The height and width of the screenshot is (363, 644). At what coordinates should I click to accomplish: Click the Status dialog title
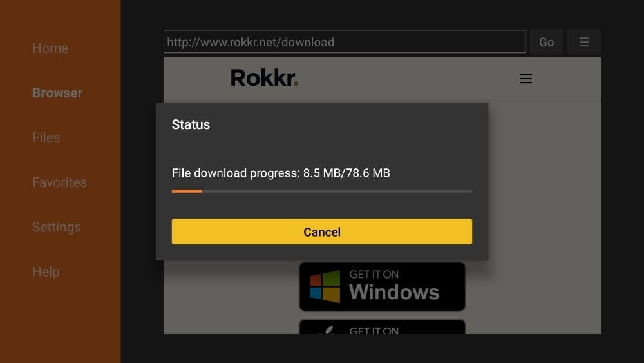coord(191,124)
